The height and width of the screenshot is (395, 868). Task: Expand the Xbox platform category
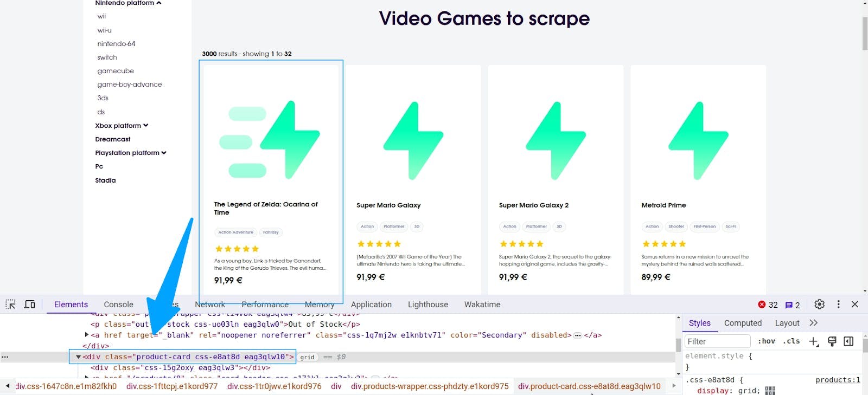click(122, 126)
